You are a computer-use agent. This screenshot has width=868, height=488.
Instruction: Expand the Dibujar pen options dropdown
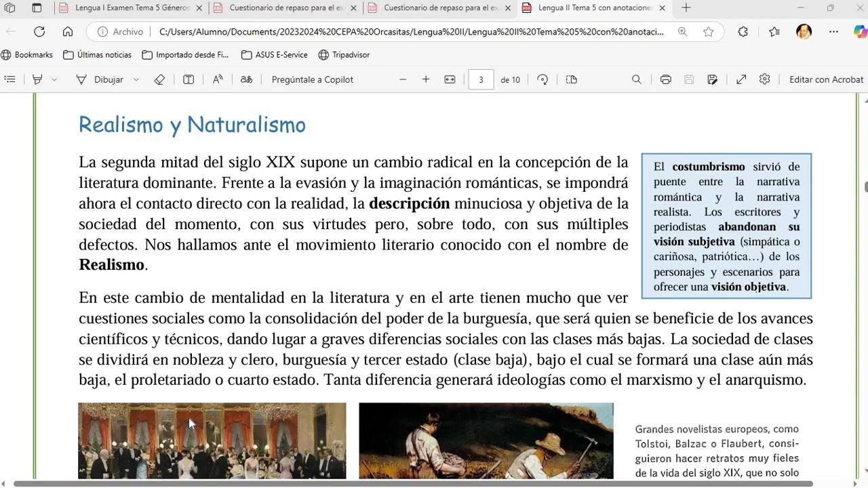coord(136,79)
